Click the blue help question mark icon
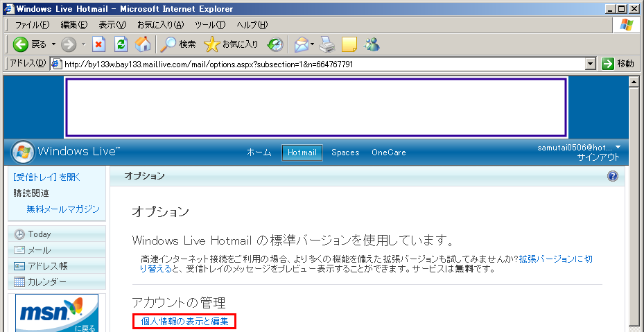The height and width of the screenshot is (332, 644). tap(612, 176)
